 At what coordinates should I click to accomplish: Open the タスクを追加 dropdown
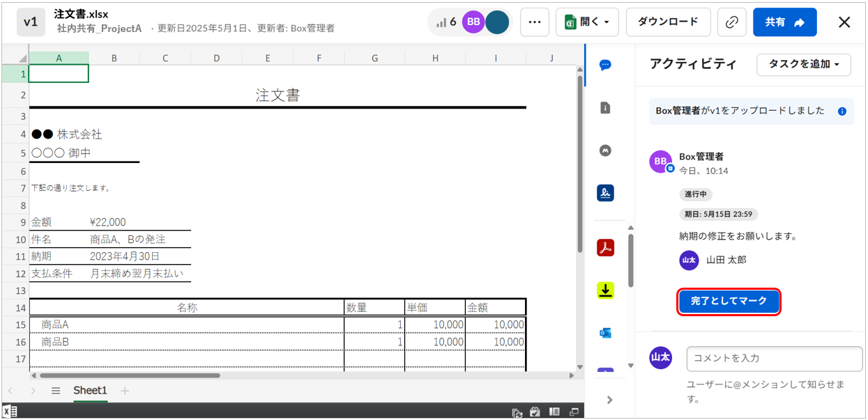click(x=804, y=64)
